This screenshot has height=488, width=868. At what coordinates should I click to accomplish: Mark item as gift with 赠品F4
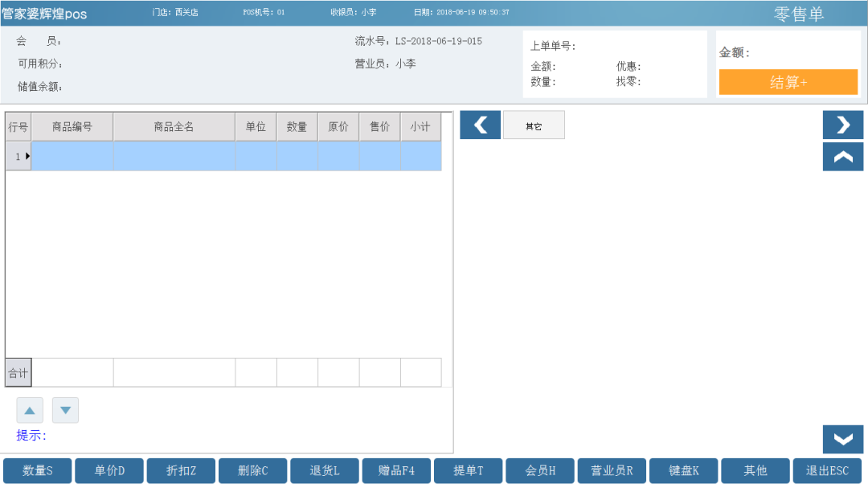396,471
